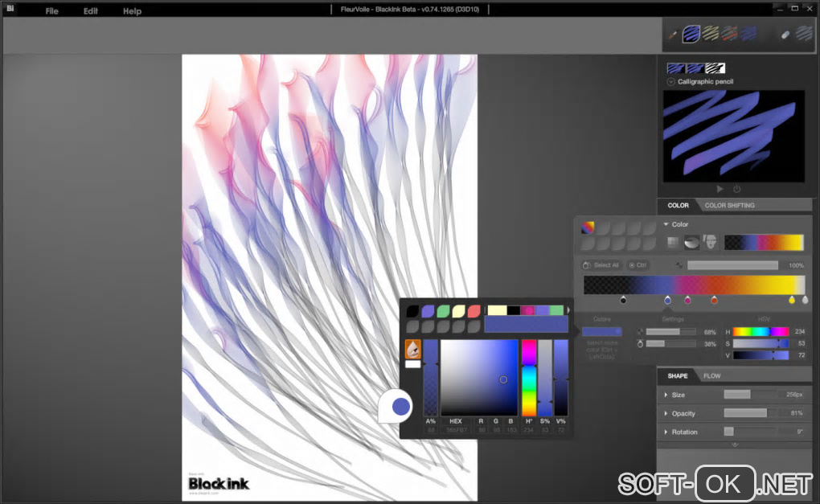Select the first blue brush variant thumbnail

click(675, 68)
